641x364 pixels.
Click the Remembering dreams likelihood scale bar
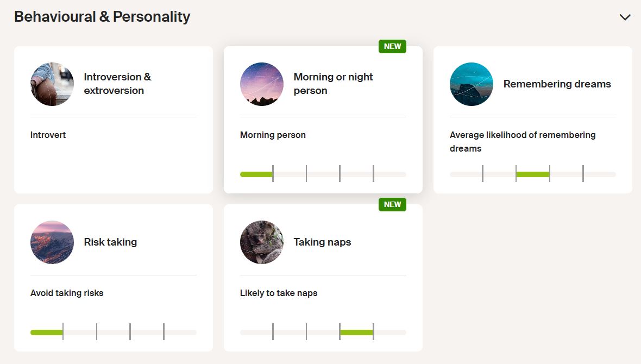coord(532,174)
